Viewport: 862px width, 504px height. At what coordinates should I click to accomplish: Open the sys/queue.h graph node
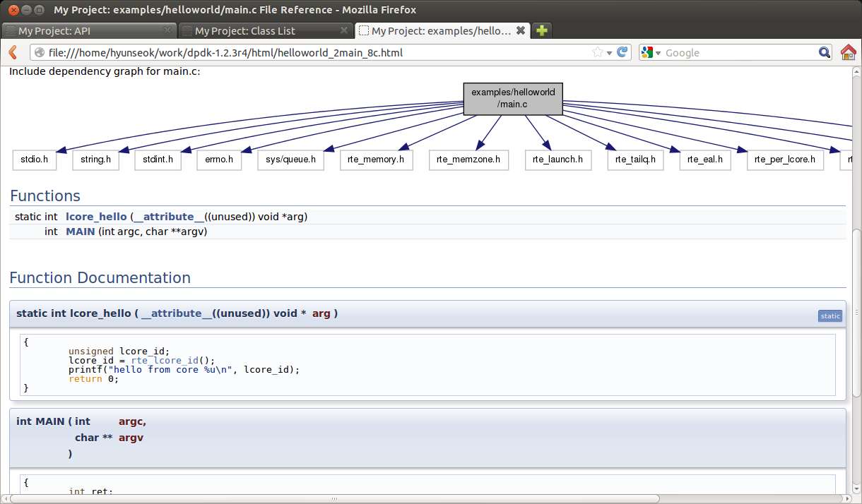coord(291,160)
